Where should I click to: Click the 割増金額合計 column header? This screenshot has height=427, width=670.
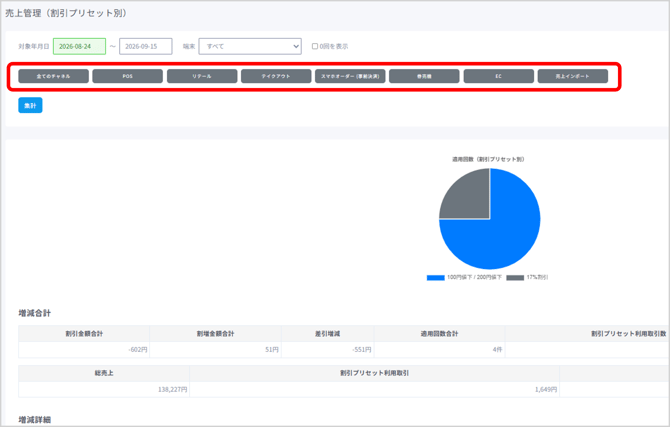click(x=215, y=333)
